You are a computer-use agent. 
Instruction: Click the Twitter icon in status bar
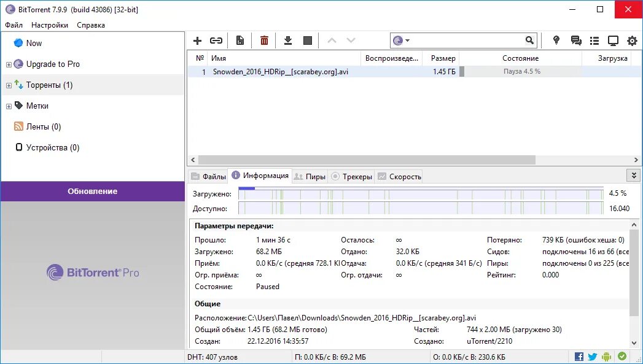(593, 357)
